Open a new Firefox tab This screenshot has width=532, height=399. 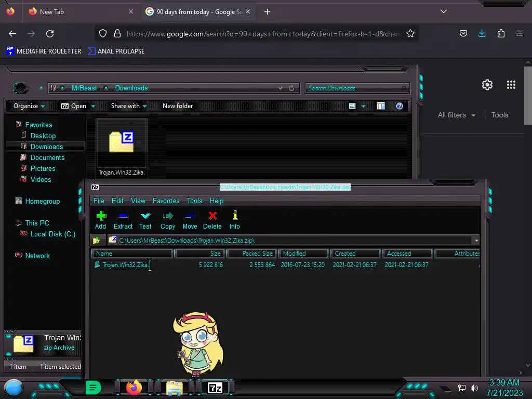pyautogui.click(x=268, y=12)
